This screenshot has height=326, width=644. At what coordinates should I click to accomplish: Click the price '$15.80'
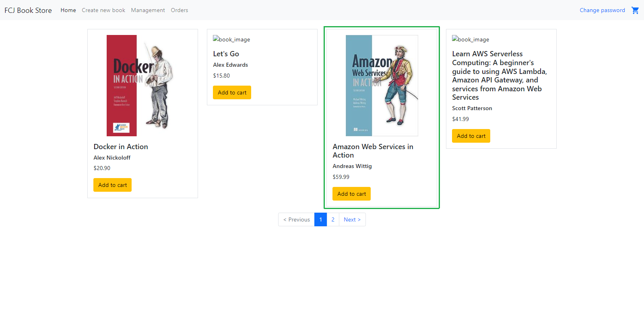[221, 76]
